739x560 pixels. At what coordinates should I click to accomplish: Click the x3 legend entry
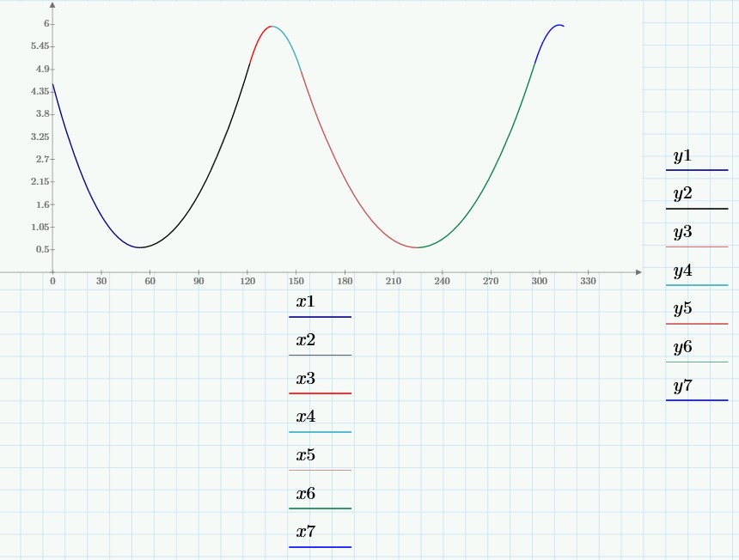pos(306,378)
